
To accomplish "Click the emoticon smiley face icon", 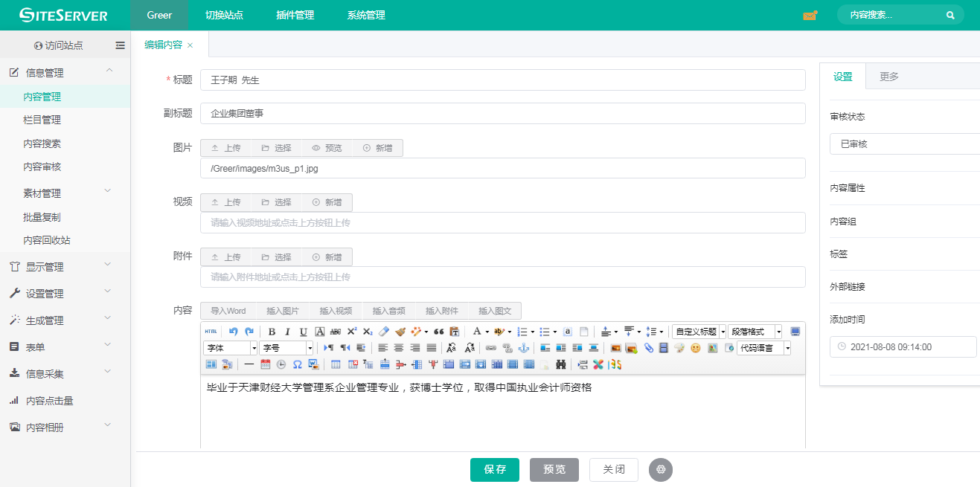I will coord(696,348).
